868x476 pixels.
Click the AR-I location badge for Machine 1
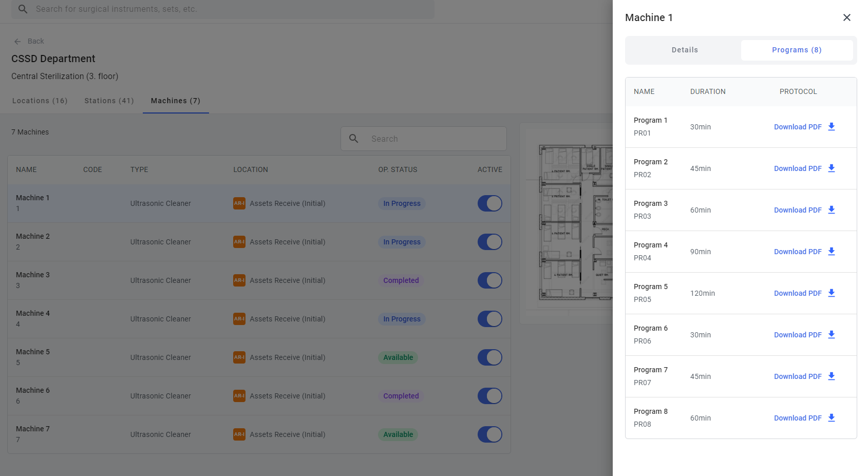pyautogui.click(x=239, y=203)
